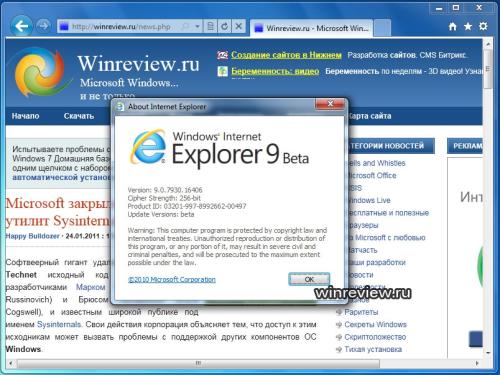Open the address bar dropdown arrow
The image size is (500, 375).
[x=197, y=26]
